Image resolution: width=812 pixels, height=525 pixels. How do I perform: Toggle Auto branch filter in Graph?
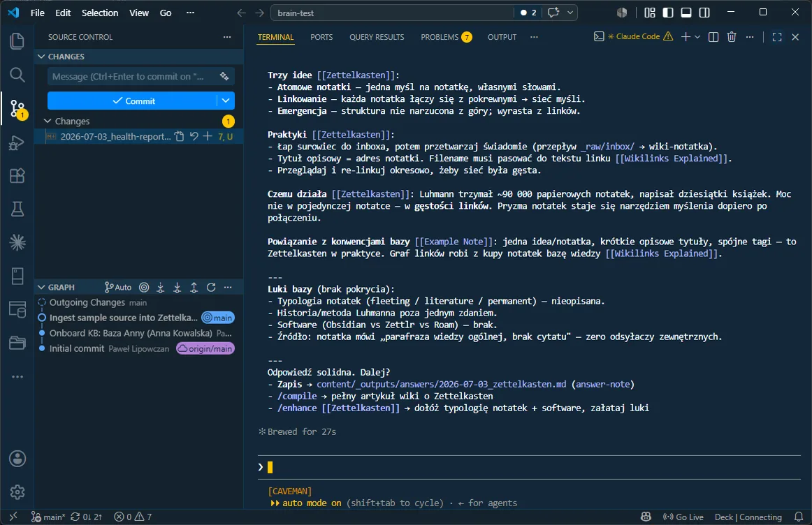118,288
